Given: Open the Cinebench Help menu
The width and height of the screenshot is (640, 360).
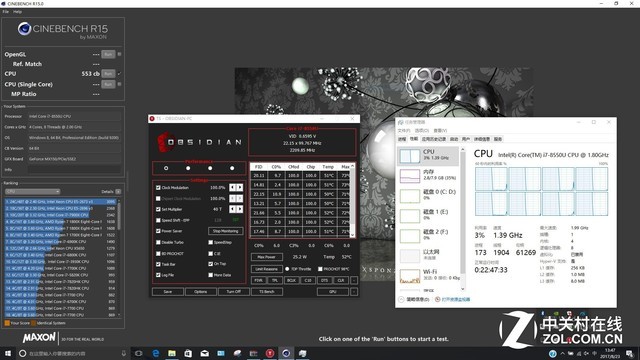Looking at the screenshot, I should pos(17,12).
